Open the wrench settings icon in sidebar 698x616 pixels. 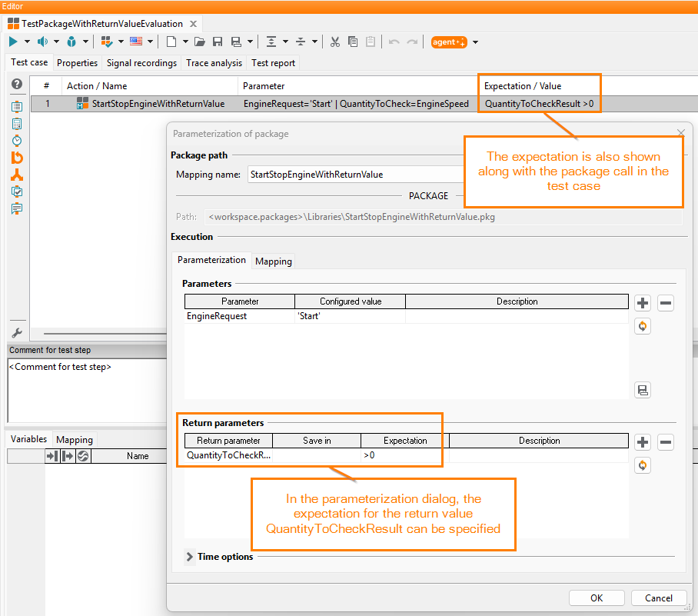(17, 333)
